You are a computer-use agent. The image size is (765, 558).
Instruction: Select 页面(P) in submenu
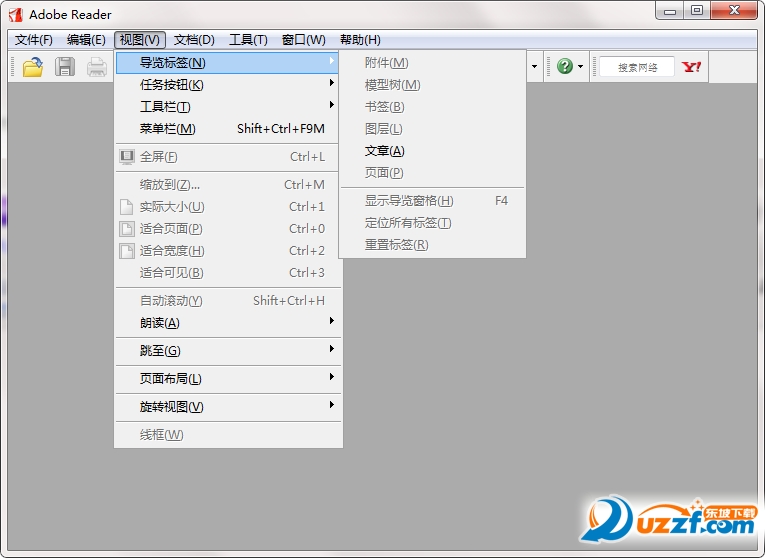point(432,173)
